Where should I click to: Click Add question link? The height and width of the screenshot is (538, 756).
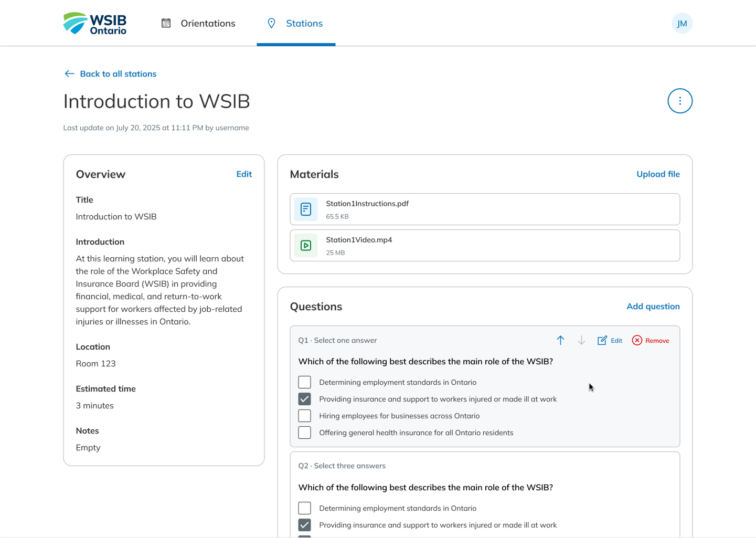[653, 307]
